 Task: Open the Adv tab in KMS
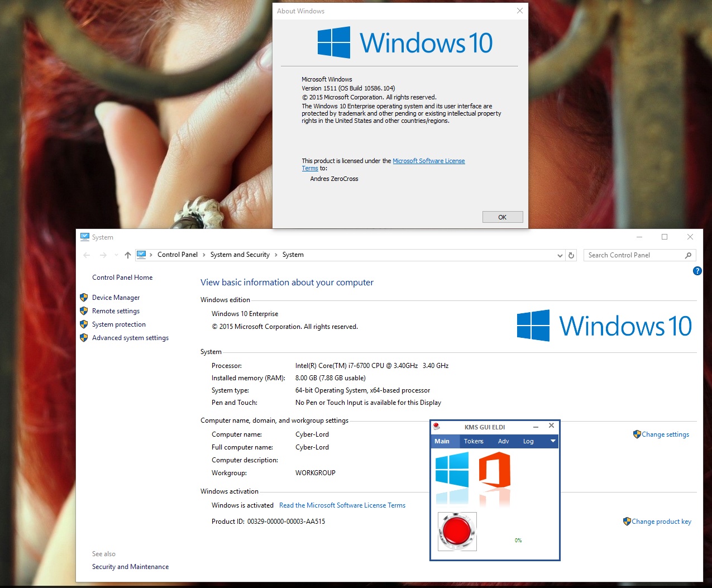pyautogui.click(x=503, y=441)
